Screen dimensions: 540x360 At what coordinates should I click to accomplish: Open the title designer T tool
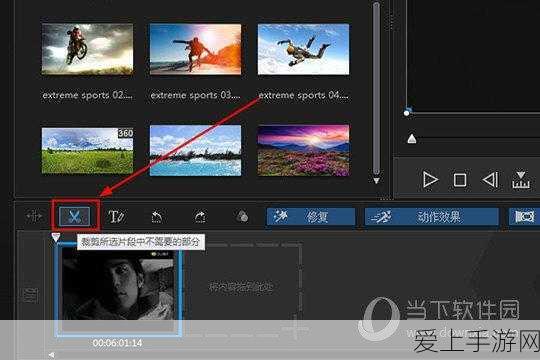pos(116,217)
